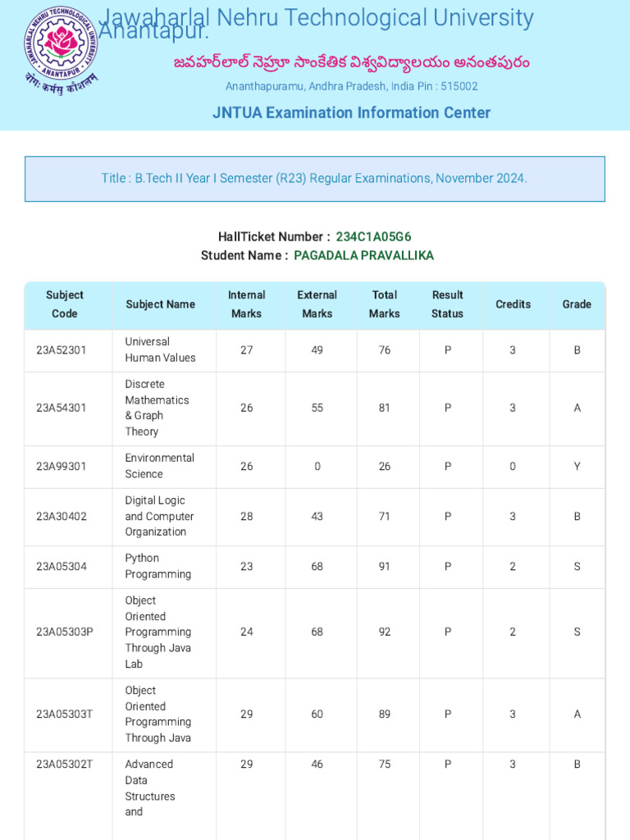
Task: Select subject code 23A05303P
Action: [x=64, y=632]
